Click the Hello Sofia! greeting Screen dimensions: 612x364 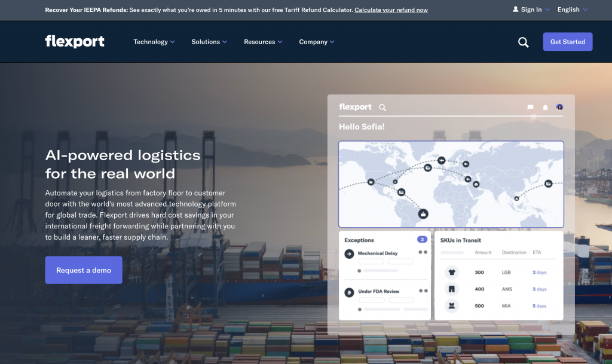coord(362,126)
